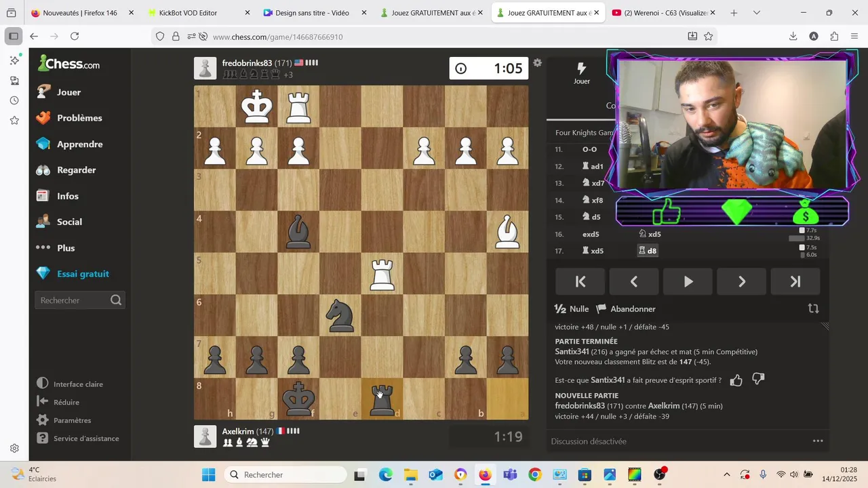Toggle Firefox sidebar panel button

pyautogui.click(x=13, y=37)
